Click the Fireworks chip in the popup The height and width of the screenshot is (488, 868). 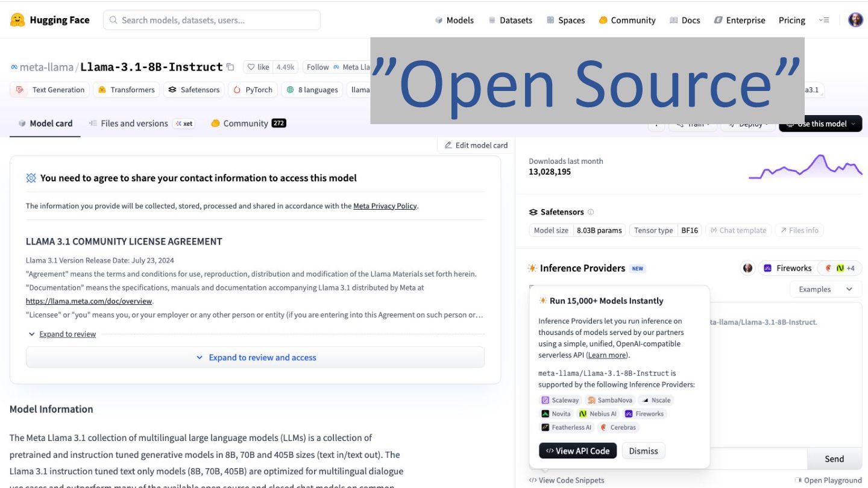coord(644,414)
